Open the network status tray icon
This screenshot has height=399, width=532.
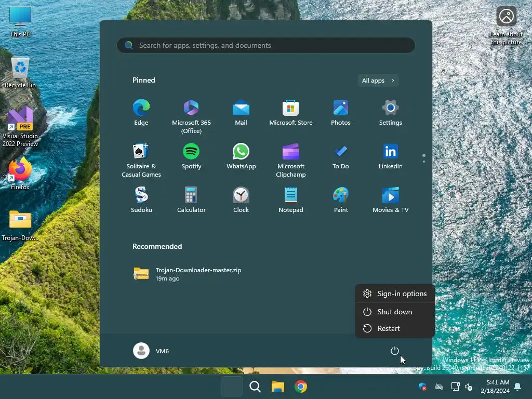point(455,387)
